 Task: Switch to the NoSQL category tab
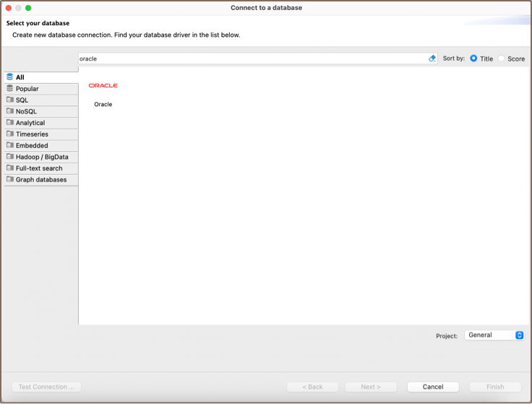[41, 111]
